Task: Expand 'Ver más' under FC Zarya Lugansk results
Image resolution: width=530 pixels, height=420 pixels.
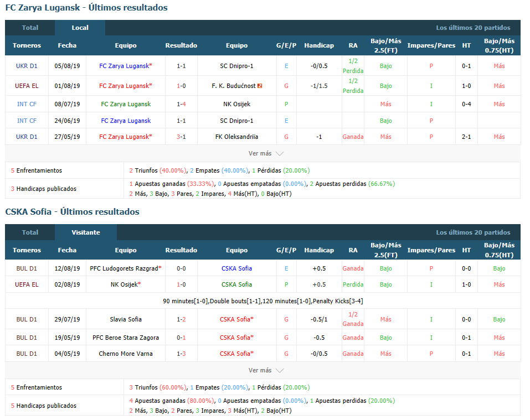Action: click(x=266, y=153)
